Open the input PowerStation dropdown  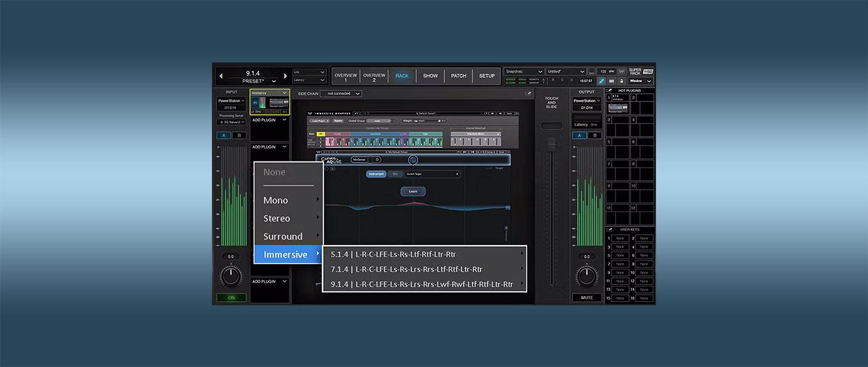(x=231, y=101)
